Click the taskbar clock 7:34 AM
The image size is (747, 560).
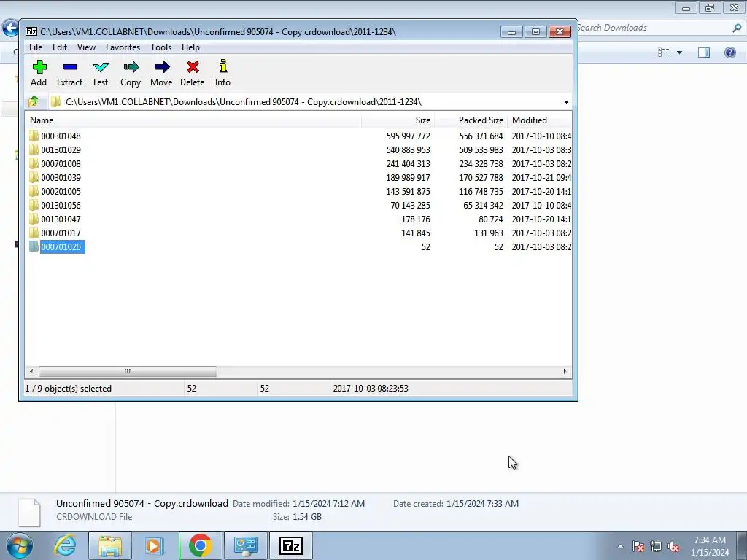point(709,540)
